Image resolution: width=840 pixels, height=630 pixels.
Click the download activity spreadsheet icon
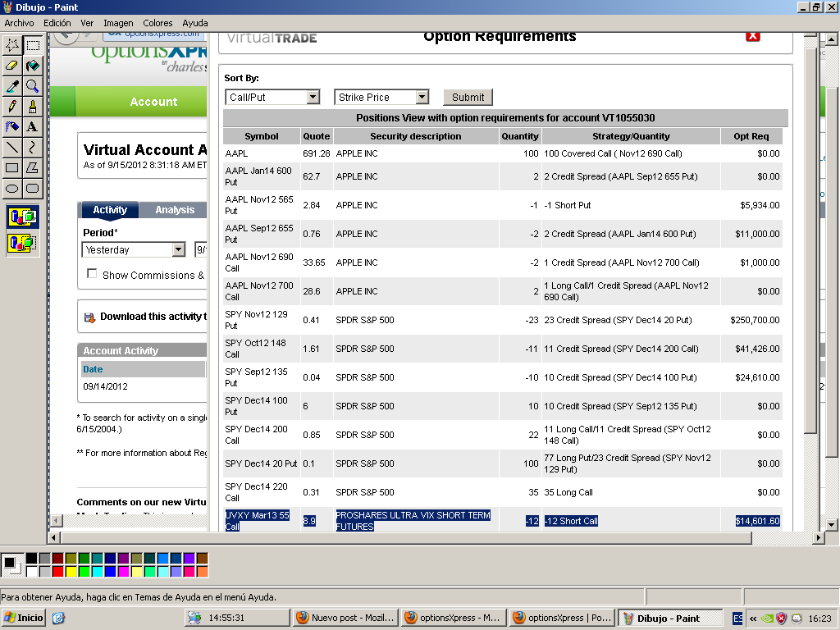pos(89,317)
